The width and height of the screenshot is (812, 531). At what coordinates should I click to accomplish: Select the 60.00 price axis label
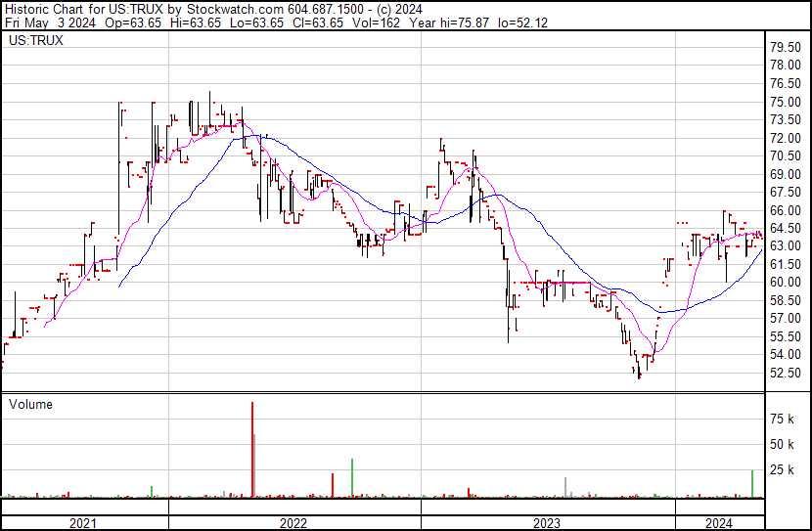coord(786,282)
